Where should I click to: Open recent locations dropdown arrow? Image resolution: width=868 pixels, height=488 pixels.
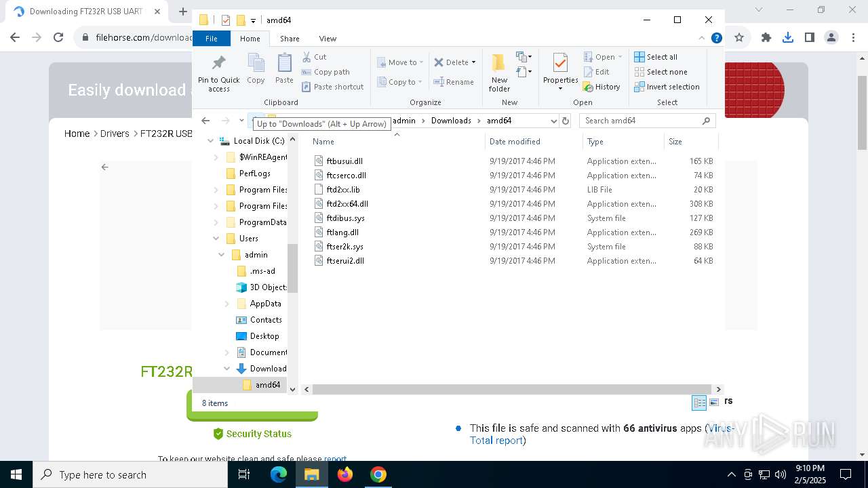point(241,121)
